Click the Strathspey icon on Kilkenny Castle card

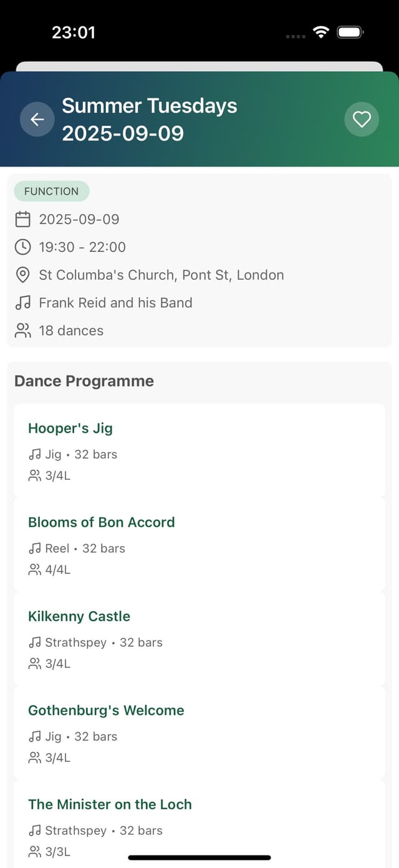tap(35, 643)
